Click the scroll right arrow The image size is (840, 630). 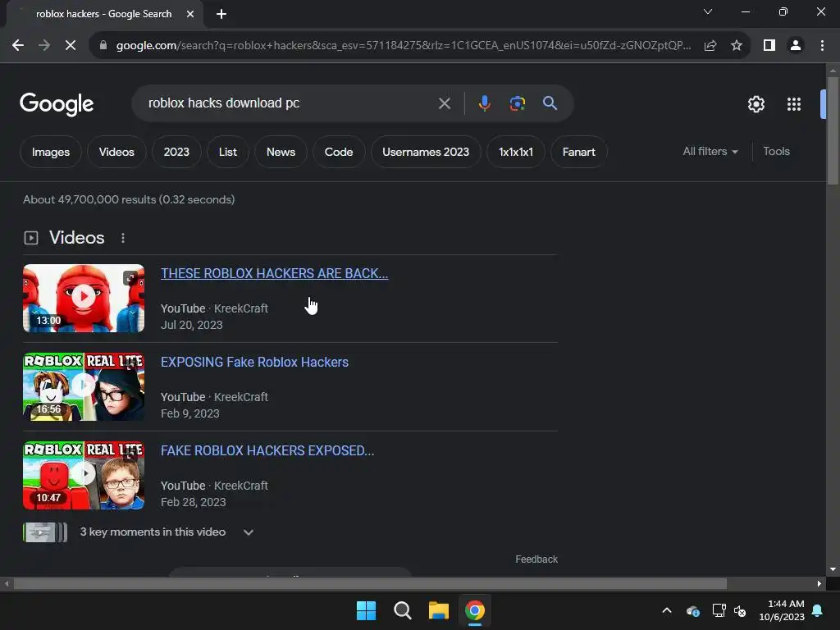pos(819,583)
